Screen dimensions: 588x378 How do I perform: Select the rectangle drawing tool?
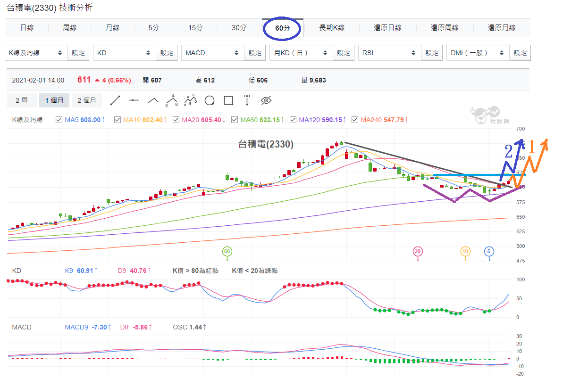(228, 100)
